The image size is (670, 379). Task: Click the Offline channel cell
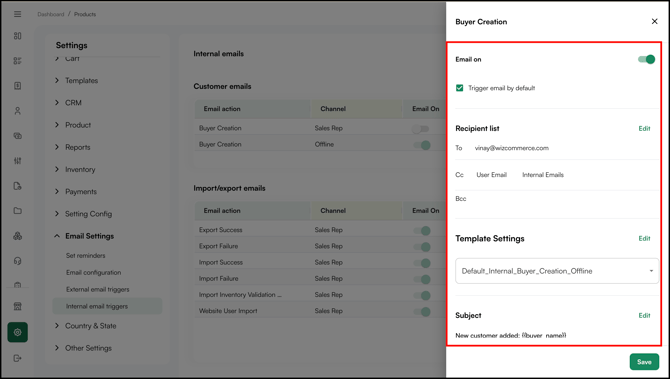click(324, 144)
